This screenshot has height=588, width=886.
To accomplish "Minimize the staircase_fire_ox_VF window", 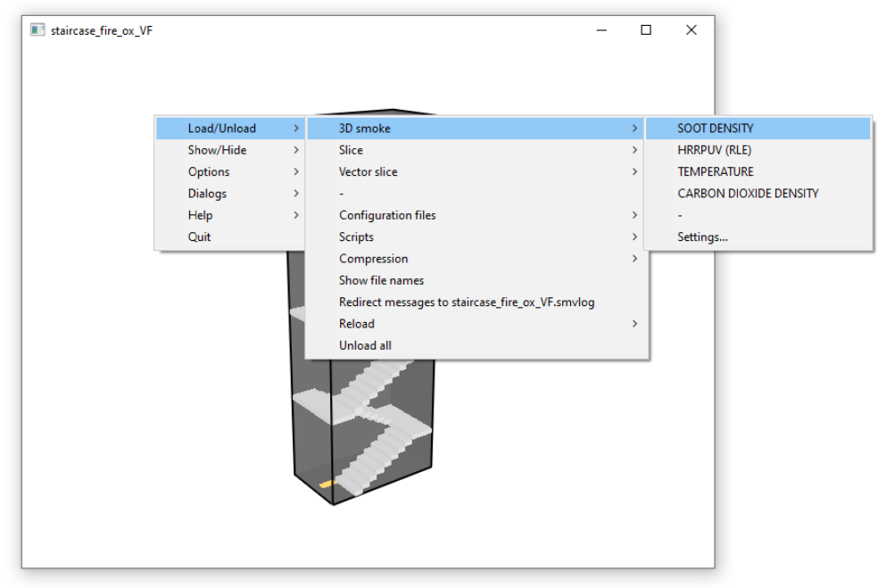I will pyautogui.click(x=601, y=30).
